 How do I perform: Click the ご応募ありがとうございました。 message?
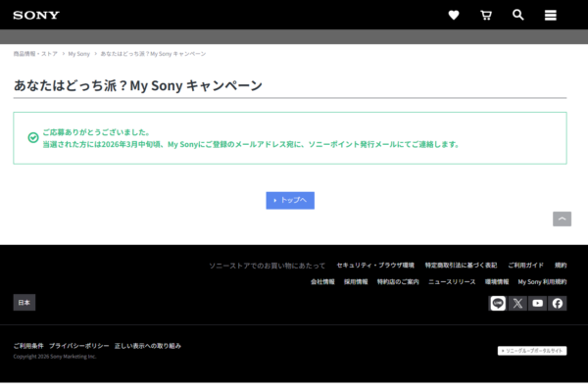point(97,132)
